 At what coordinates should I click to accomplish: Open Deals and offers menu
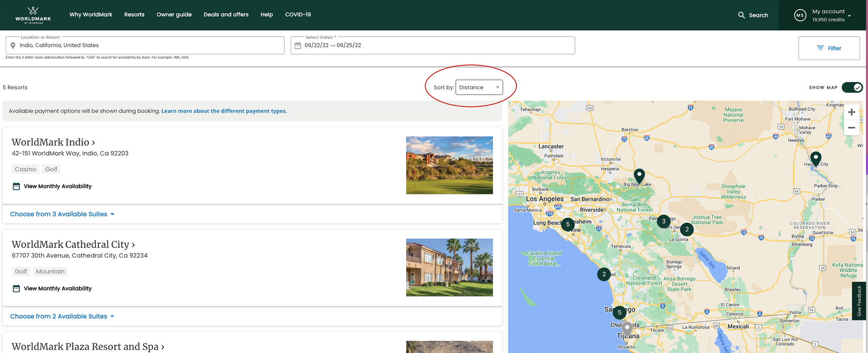226,14
